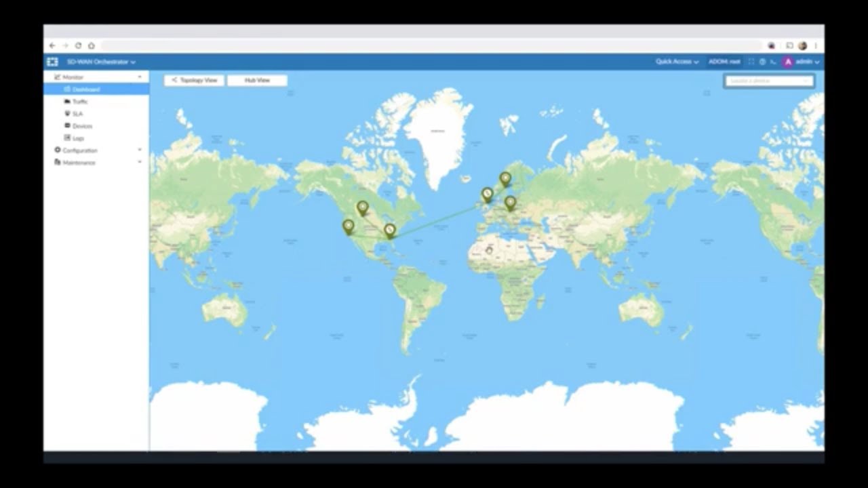Viewport: 868px width, 488px height.
Task: Switch to Hub View
Action: pyautogui.click(x=257, y=80)
